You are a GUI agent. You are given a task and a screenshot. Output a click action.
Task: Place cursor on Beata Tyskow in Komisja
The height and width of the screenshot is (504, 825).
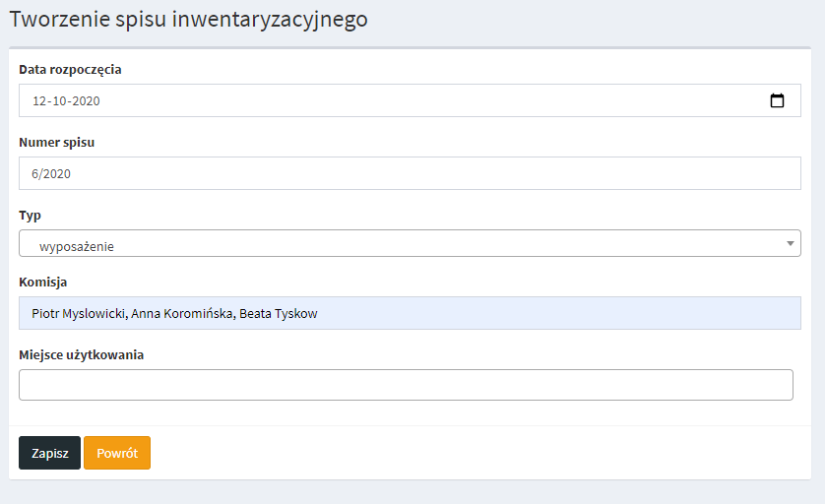279,314
